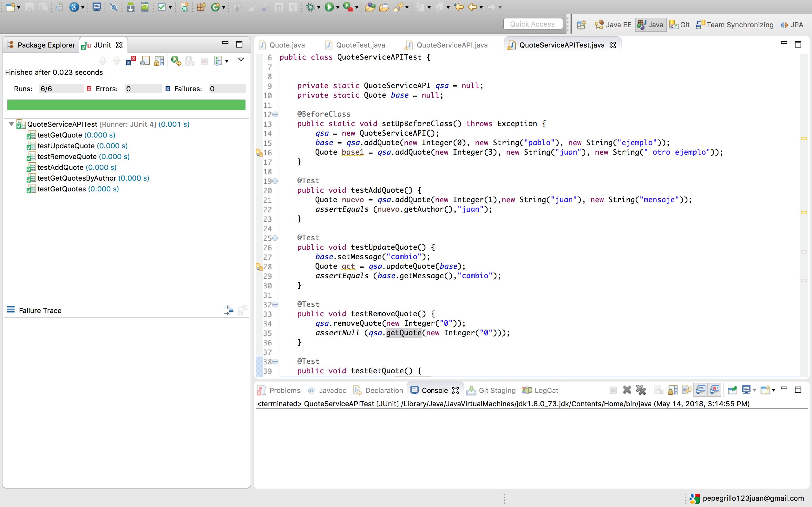Click the Remove Launch icon in the Console
Screen dimensions: 812x507
click(x=626, y=390)
